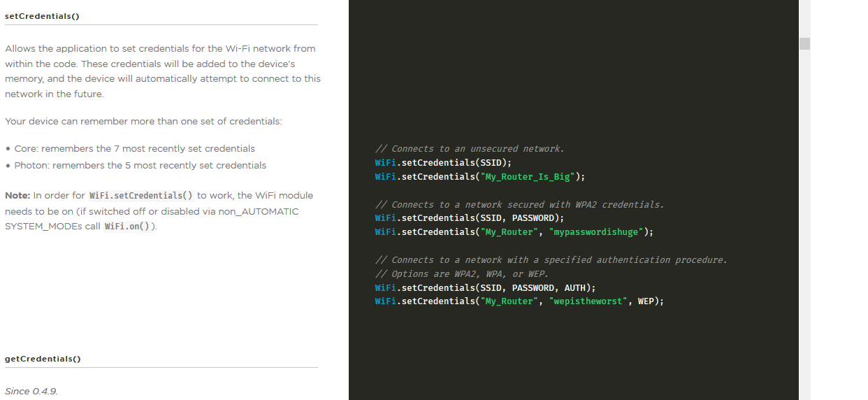Grab the vertical scrollbar thumb
Viewport: 868px width, 400px height.
pyautogui.click(x=804, y=43)
